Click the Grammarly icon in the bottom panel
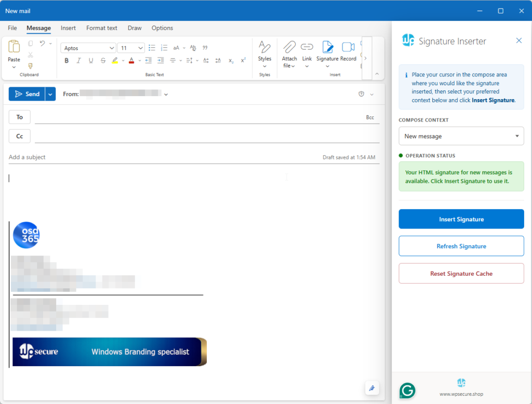Image resolution: width=532 pixels, height=404 pixels. 407,390
